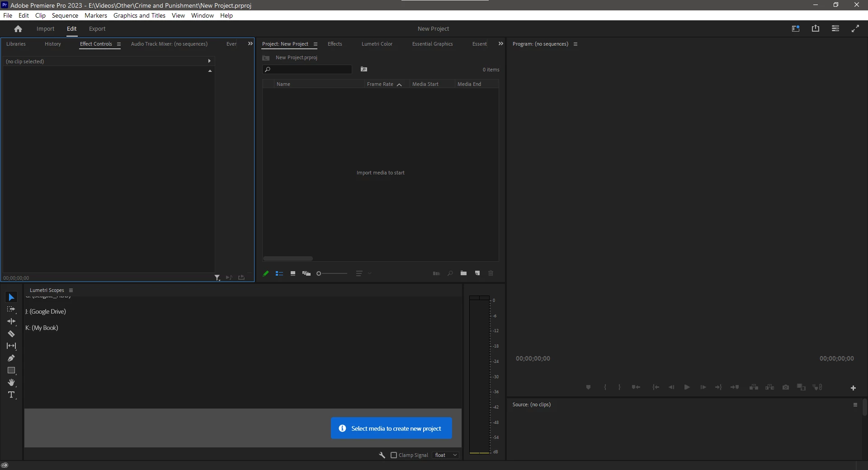868x470 pixels.
Task: Switch to the Lumetri Color tab
Action: coord(377,44)
